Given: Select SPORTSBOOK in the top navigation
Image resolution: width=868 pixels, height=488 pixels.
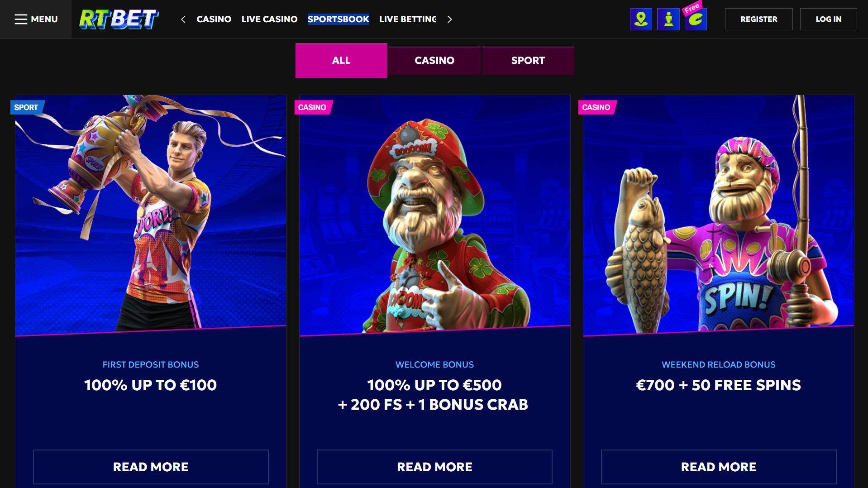Looking at the screenshot, I should tap(338, 19).
